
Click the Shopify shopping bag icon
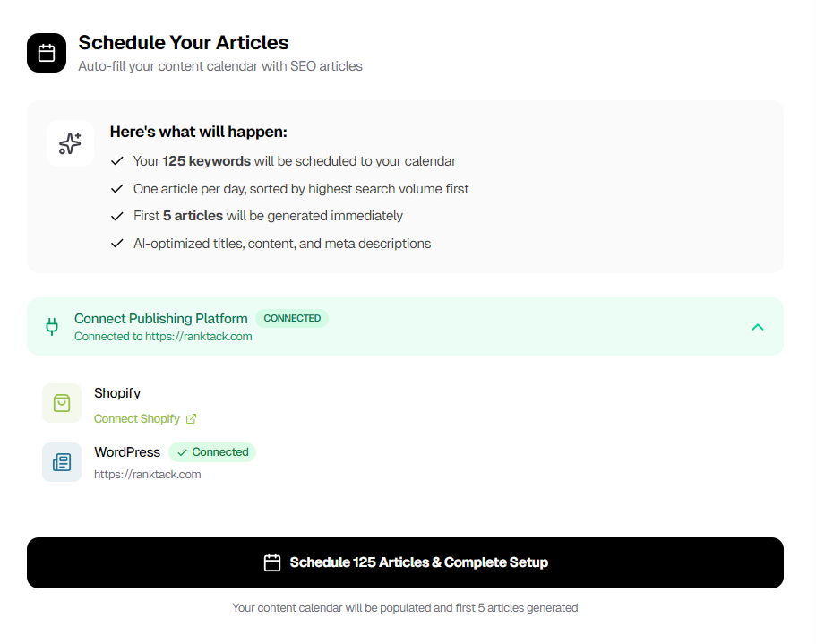pyautogui.click(x=62, y=403)
